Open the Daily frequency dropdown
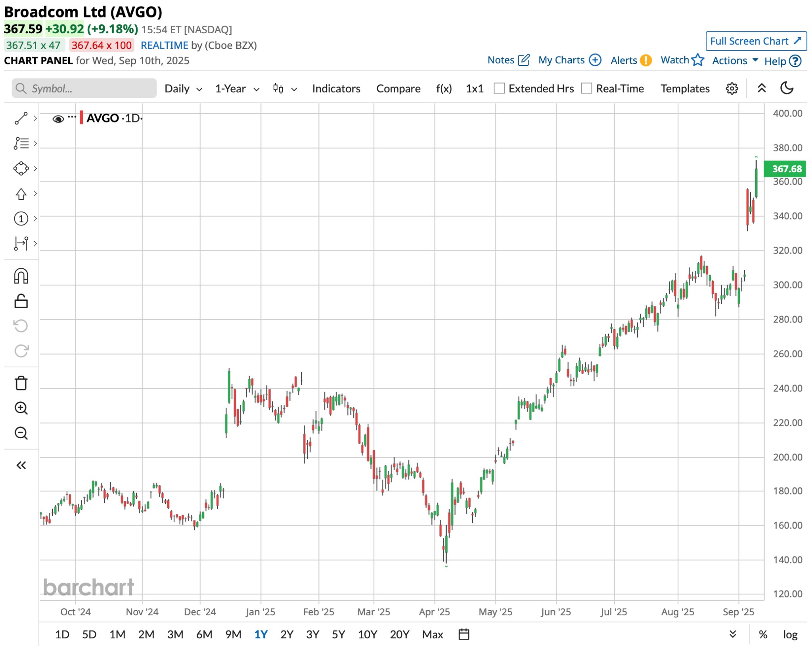The height and width of the screenshot is (653, 812). 183,89
